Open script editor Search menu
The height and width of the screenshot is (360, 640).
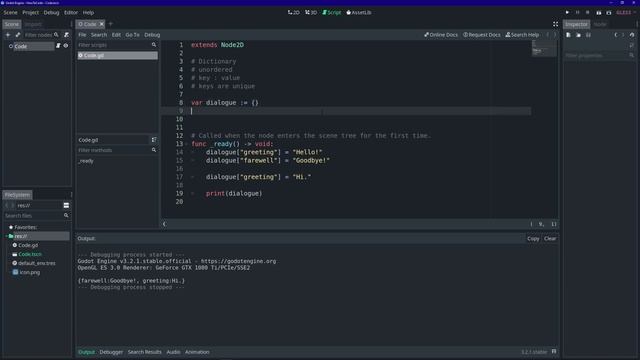(99, 35)
